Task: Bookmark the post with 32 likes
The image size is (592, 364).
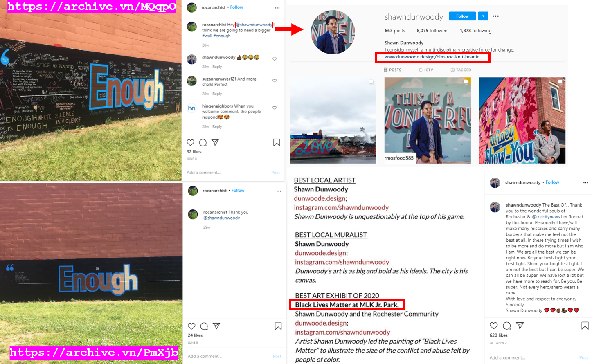Action: [x=277, y=143]
